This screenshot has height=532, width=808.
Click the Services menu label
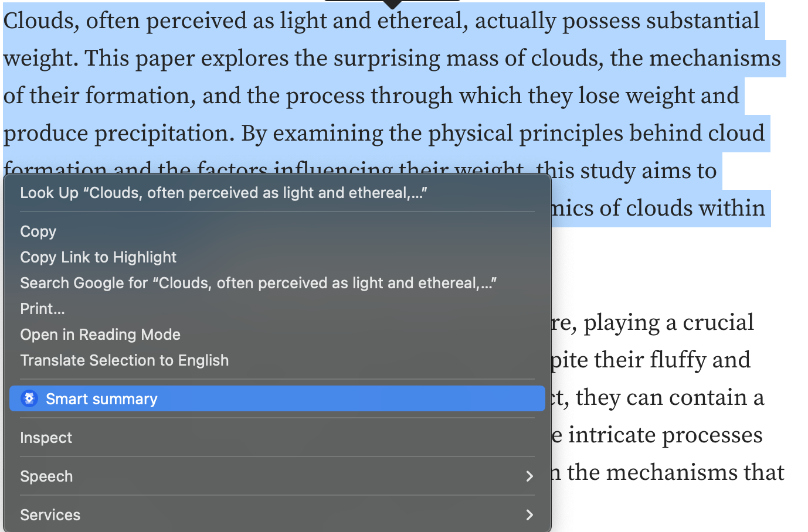click(x=50, y=514)
